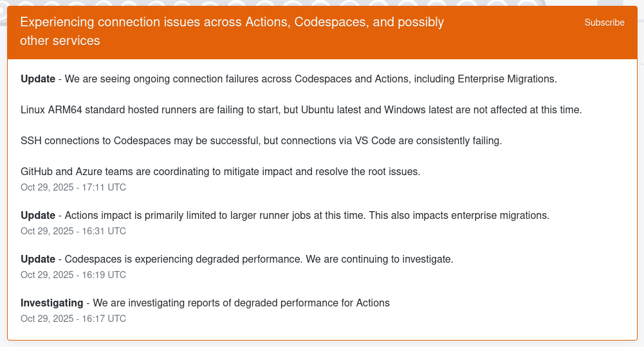Click the Codespaces degraded performance sentence
The image size is (644, 347).
pos(259,259)
